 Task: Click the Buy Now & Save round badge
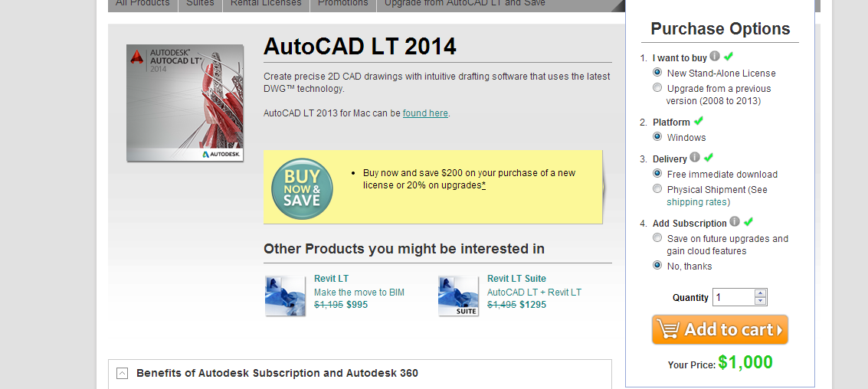point(303,188)
